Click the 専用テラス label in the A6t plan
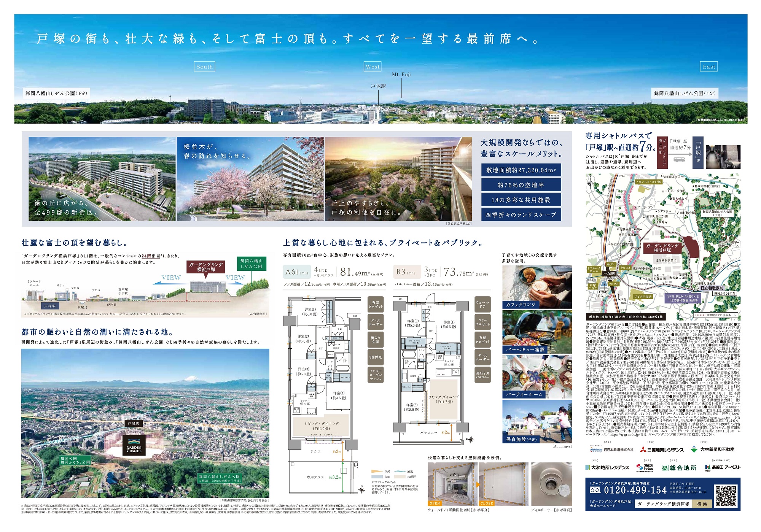This screenshot has width=761, height=532. tap(315, 477)
